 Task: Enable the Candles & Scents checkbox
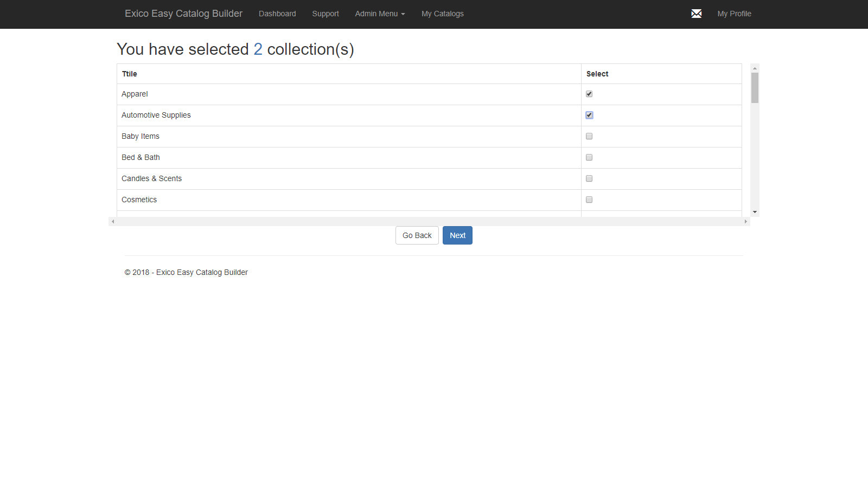tap(589, 178)
